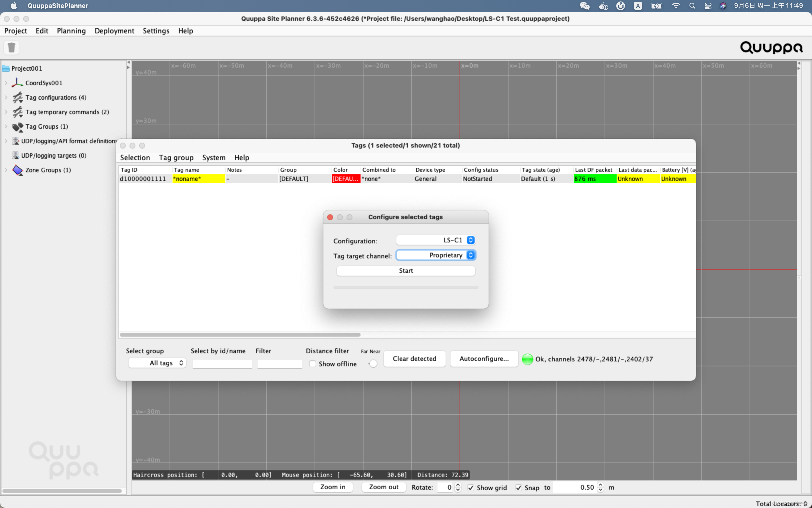The width and height of the screenshot is (812, 508).
Task: Select tag row d10000001111
Action: [x=407, y=179]
